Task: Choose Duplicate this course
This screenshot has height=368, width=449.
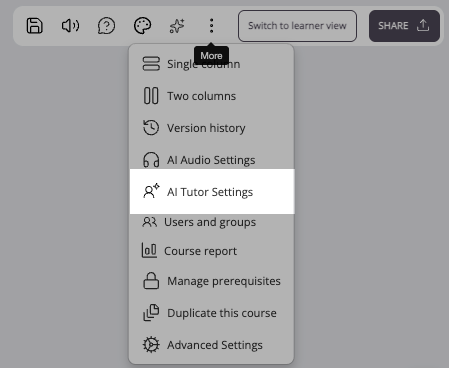Action: coord(212,313)
